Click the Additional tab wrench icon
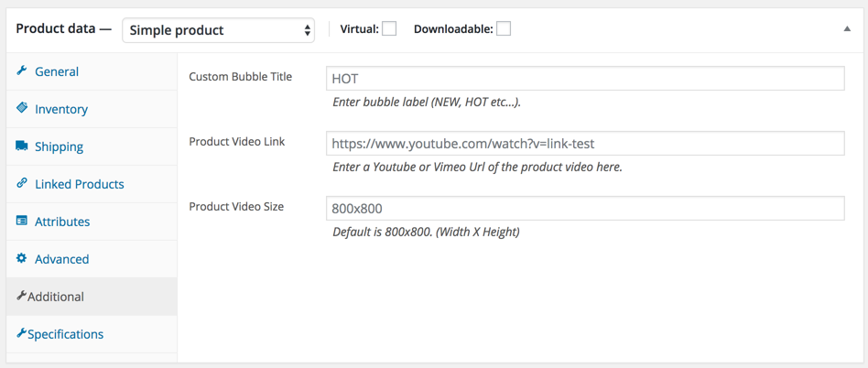The height and width of the screenshot is (368, 868). 22,296
